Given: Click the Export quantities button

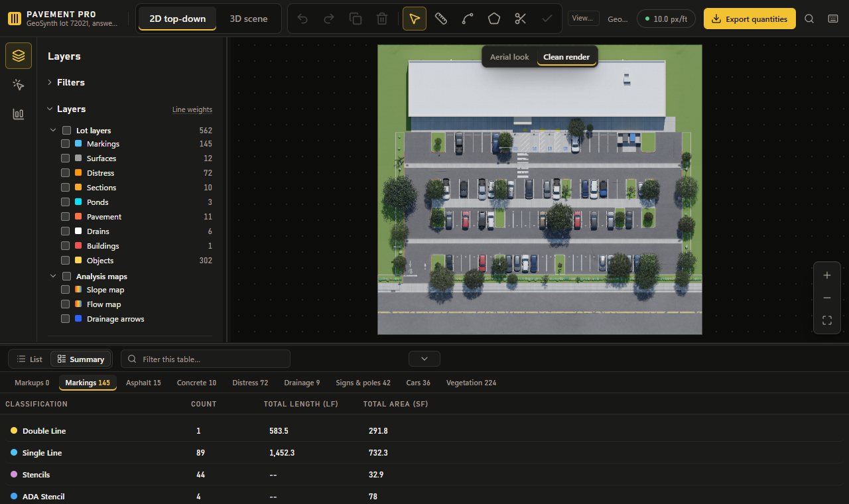Looking at the screenshot, I should (x=750, y=19).
